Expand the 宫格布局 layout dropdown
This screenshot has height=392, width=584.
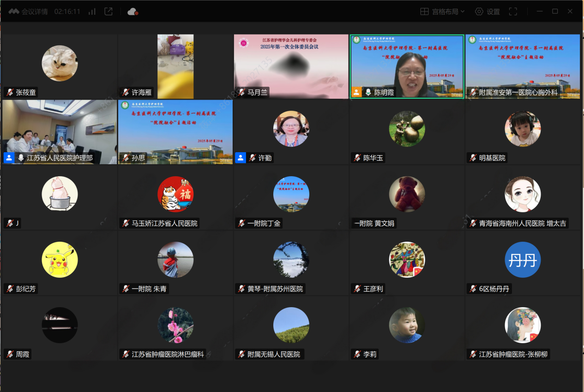(442, 12)
